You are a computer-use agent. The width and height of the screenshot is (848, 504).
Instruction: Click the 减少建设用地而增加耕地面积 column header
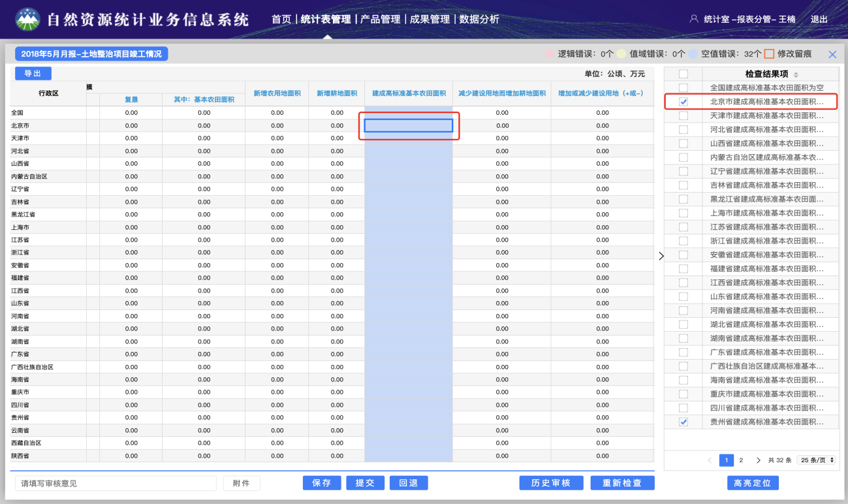point(502,93)
